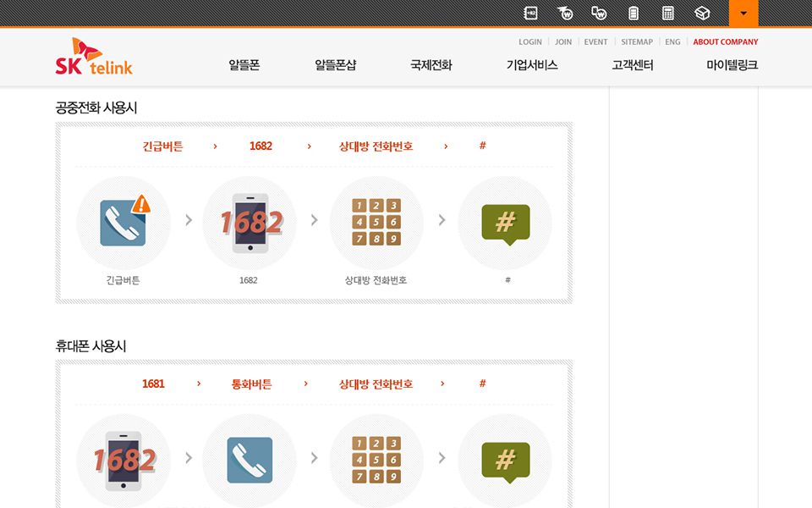Click the phone with won coin icon
The image size is (812, 508).
pos(599,13)
